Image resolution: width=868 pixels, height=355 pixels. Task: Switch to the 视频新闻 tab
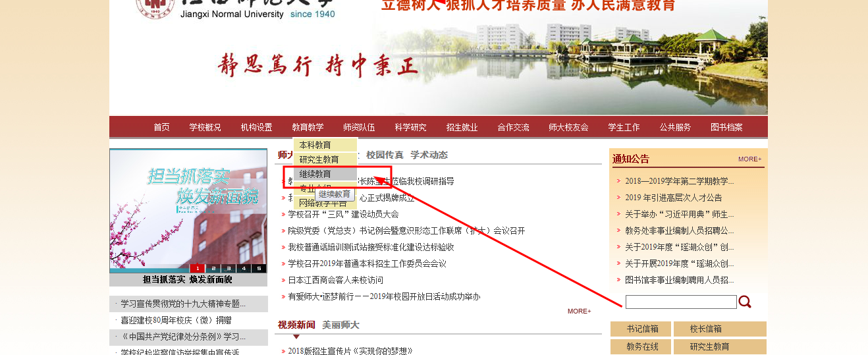pyautogui.click(x=296, y=325)
